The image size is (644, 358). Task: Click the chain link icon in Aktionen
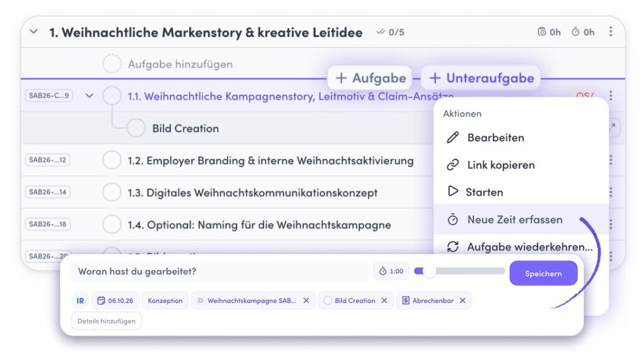(453, 165)
